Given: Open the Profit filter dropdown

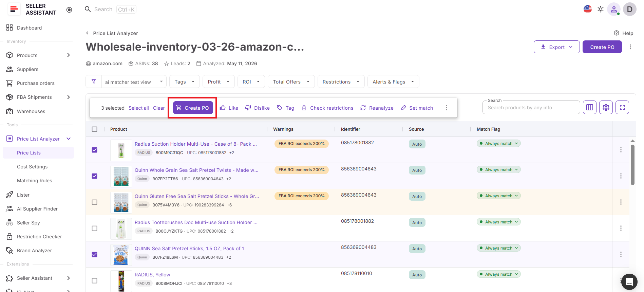Looking at the screenshot, I should [219, 81].
